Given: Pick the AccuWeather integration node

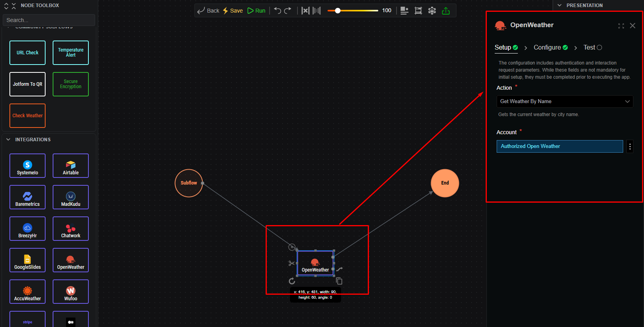Looking at the screenshot, I should [28, 292].
